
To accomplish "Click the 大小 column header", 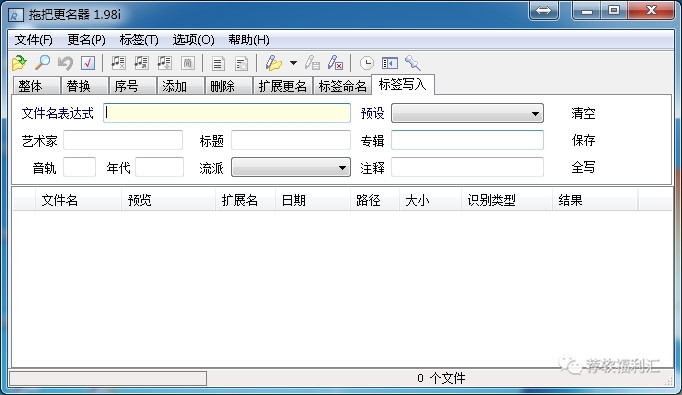I will coord(431,201).
